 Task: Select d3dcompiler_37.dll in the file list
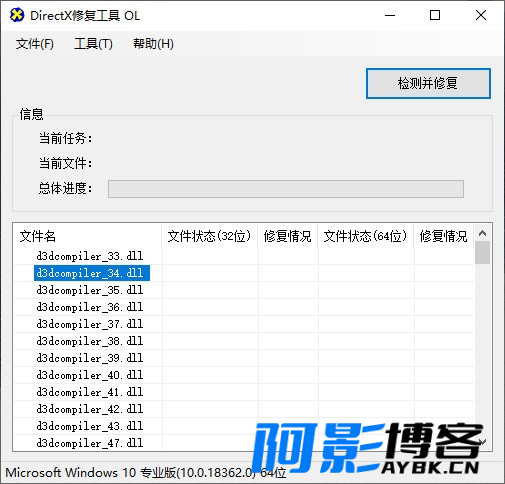tap(90, 324)
